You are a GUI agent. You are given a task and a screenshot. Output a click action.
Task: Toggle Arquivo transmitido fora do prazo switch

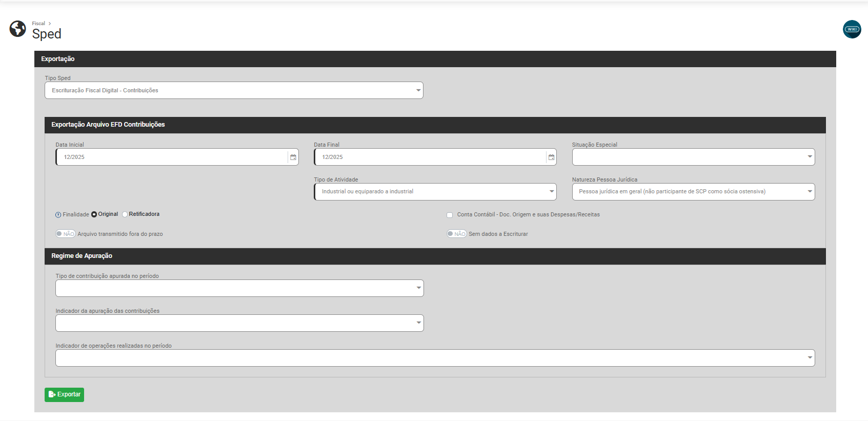click(x=66, y=234)
